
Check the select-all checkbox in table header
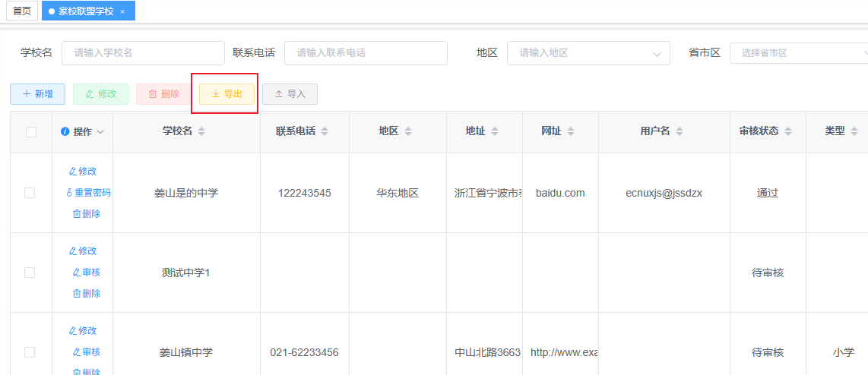tap(31, 131)
